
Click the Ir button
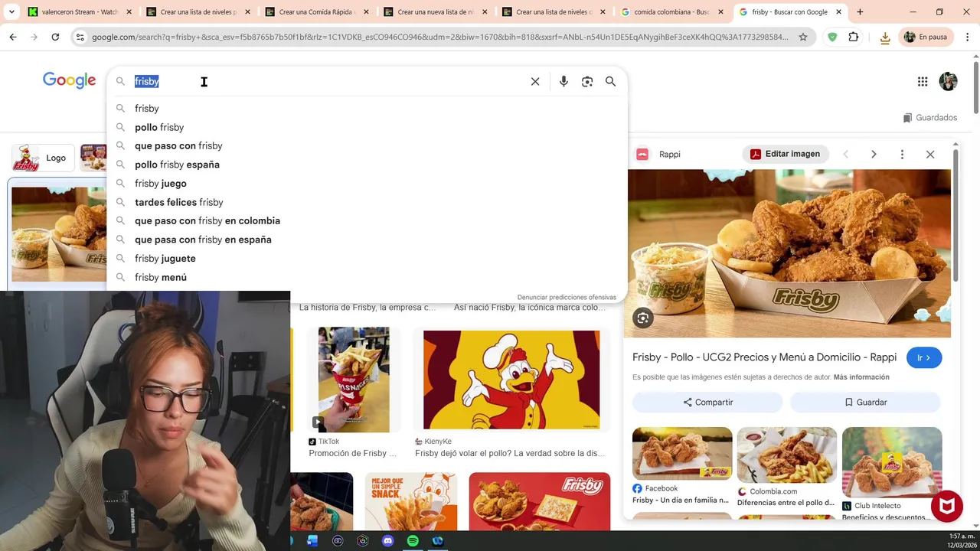tap(924, 357)
